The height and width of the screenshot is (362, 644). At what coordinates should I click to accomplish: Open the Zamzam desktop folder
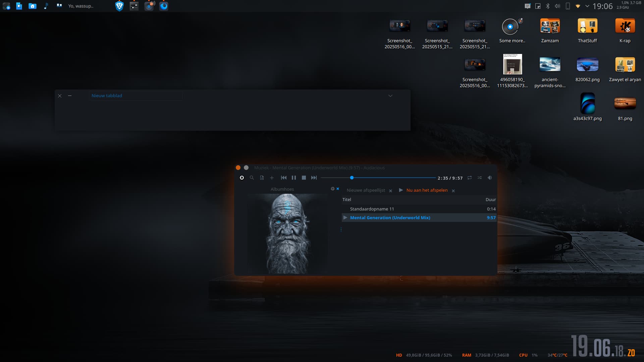click(550, 31)
